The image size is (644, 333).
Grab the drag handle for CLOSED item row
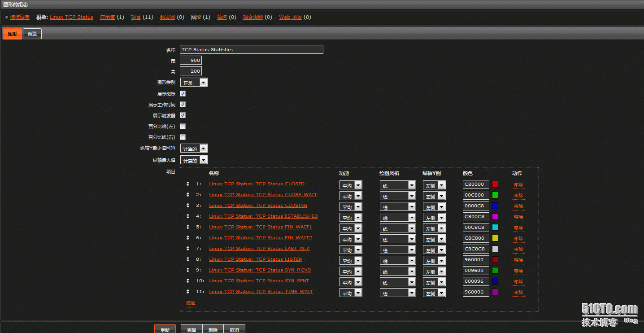point(188,184)
